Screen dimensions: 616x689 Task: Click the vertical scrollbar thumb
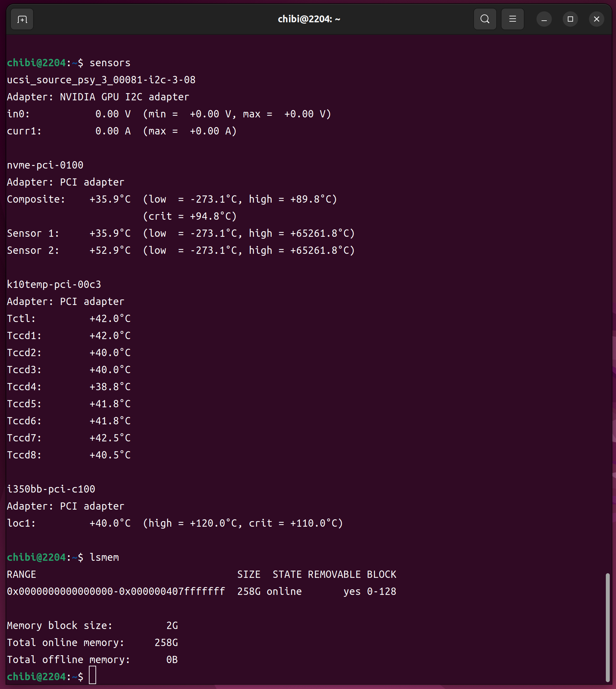(607, 627)
